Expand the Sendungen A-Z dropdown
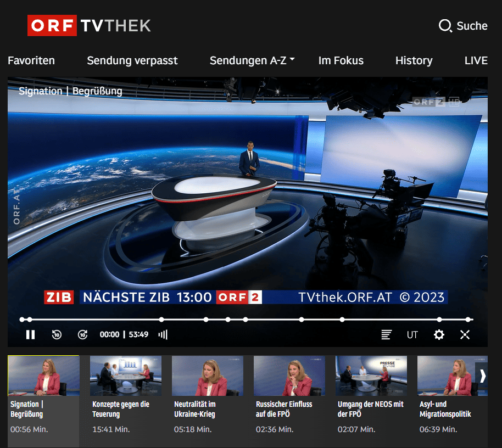This screenshot has width=502, height=448. click(252, 60)
